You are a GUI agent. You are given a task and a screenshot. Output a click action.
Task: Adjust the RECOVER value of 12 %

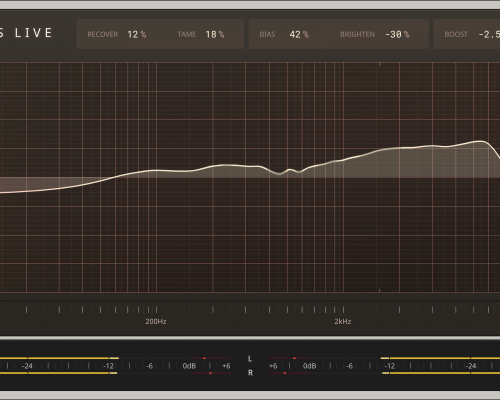pos(137,34)
